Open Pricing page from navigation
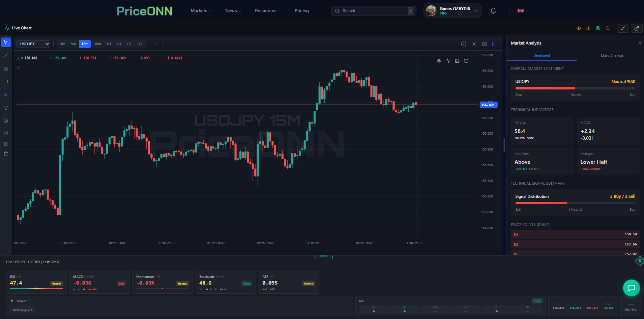 point(301,10)
